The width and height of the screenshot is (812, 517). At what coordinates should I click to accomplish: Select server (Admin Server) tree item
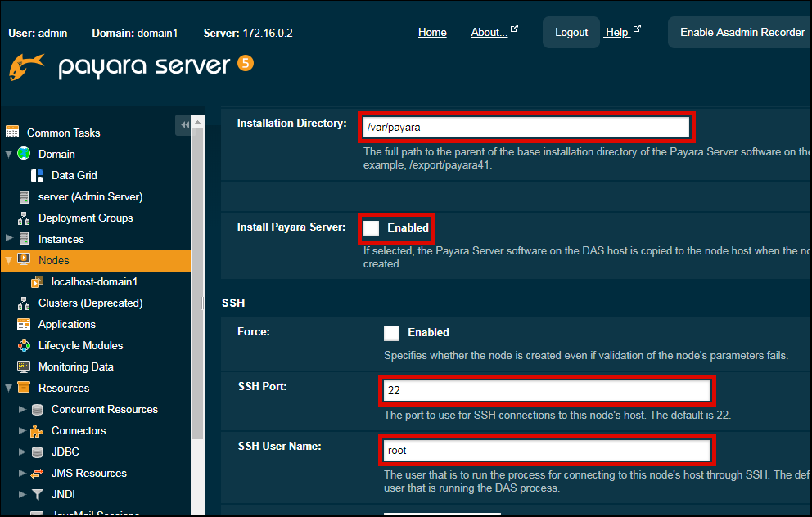tap(90, 196)
